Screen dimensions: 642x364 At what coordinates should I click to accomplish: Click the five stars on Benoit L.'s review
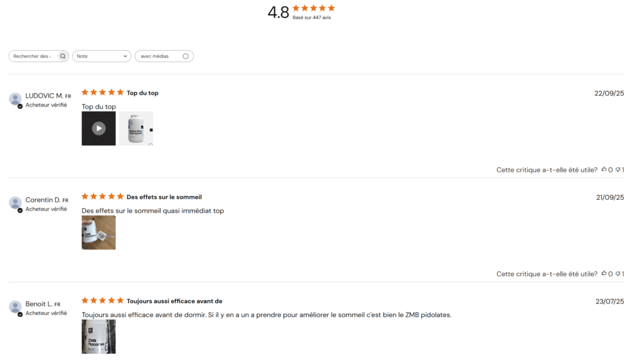103,301
